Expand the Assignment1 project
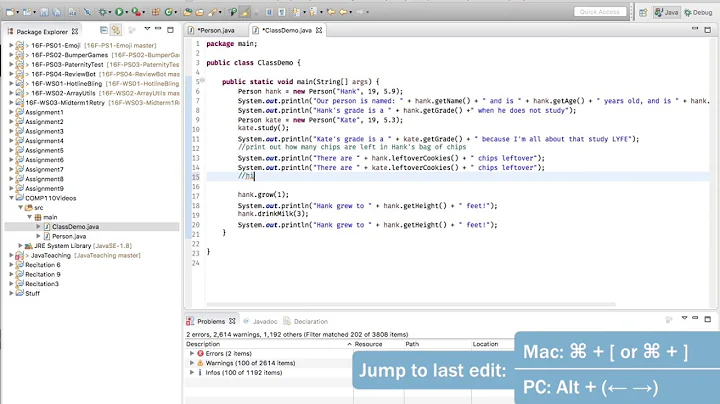This screenshot has height=404, width=720. pyautogui.click(x=11, y=112)
